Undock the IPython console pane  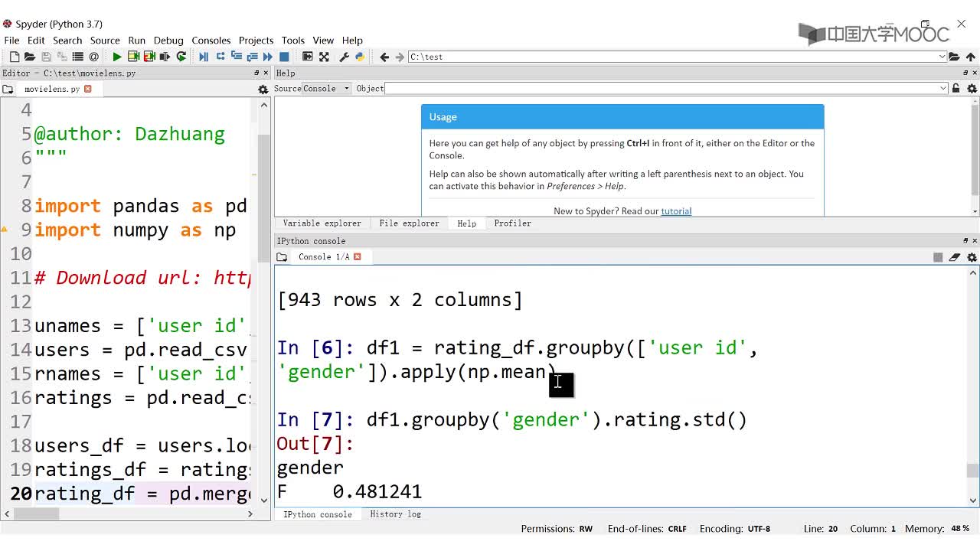click(965, 240)
